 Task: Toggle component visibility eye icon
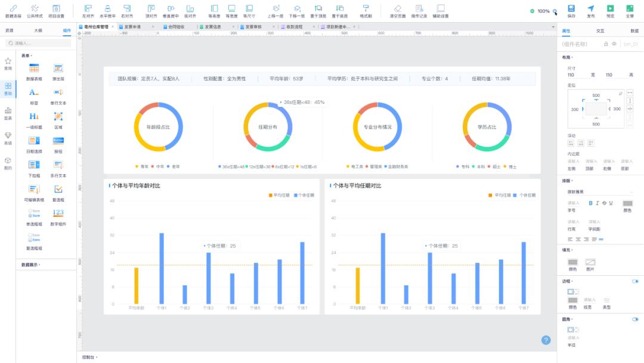tap(614, 44)
